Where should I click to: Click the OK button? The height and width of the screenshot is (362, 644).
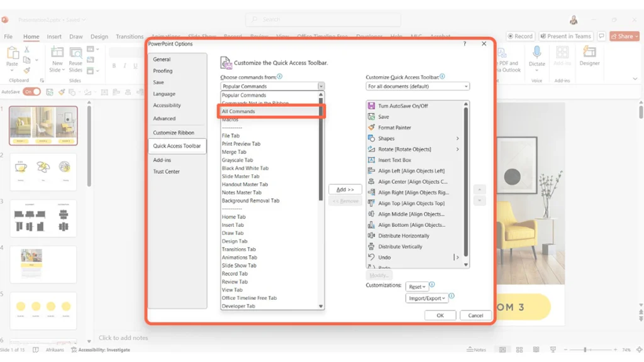click(440, 315)
